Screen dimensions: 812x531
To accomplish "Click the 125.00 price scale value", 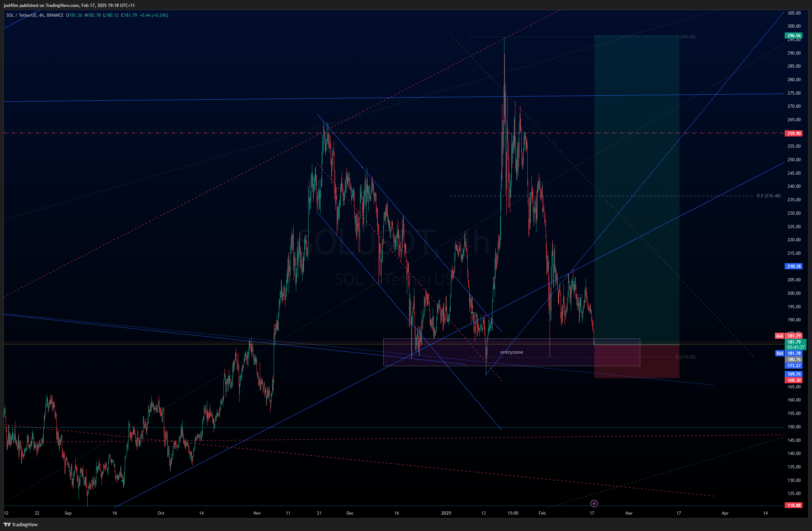I will click(794, 494).
